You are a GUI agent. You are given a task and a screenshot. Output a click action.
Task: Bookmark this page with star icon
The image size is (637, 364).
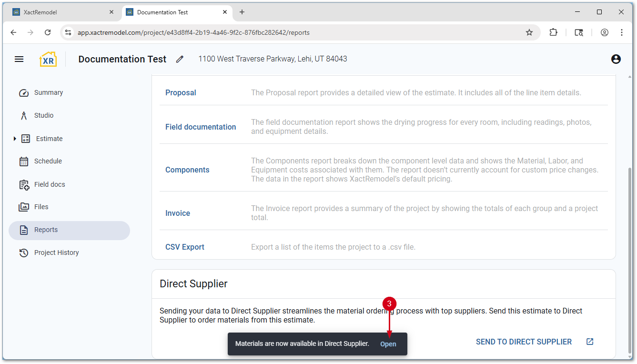coord(529,32)
